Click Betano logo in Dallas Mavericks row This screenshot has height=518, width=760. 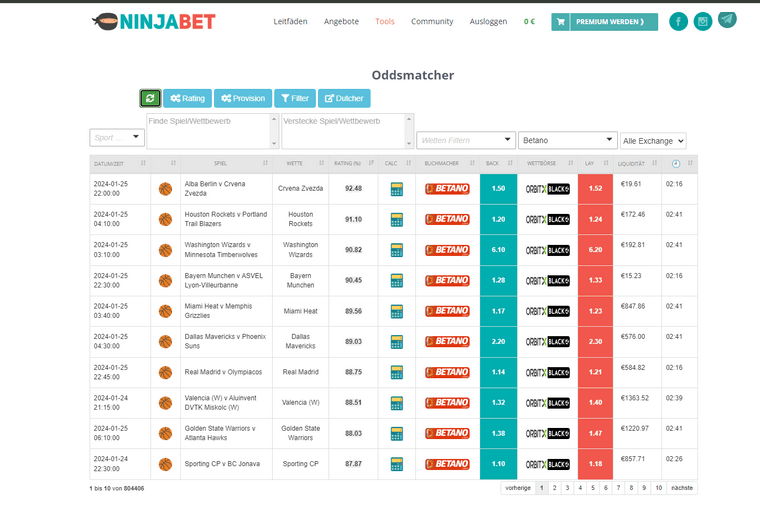tap(447, 342)
